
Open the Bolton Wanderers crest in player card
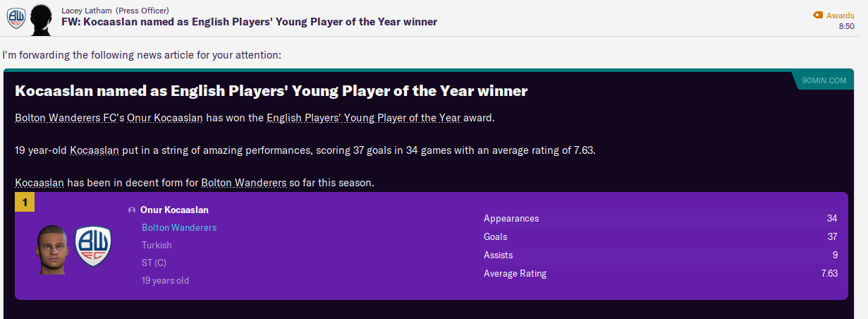(93, 246)
